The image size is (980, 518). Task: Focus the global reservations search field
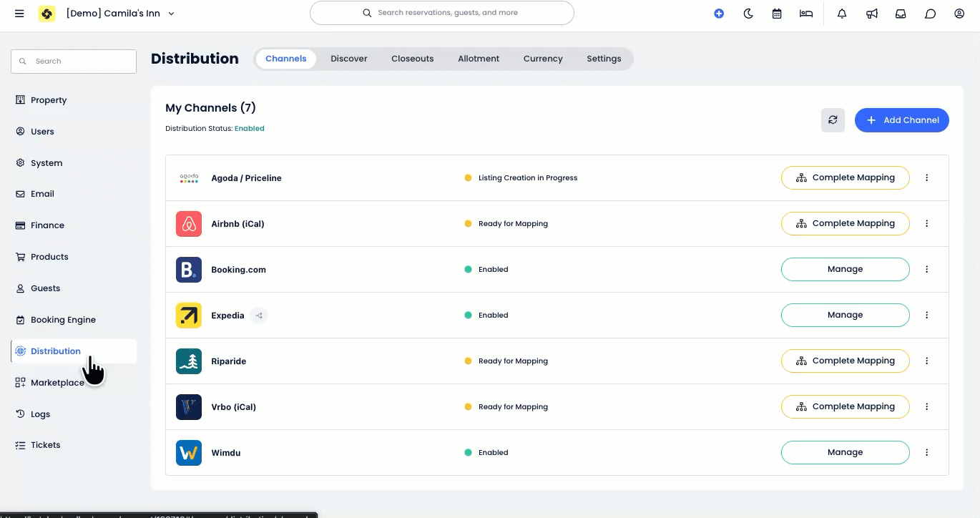pos(442,13)
